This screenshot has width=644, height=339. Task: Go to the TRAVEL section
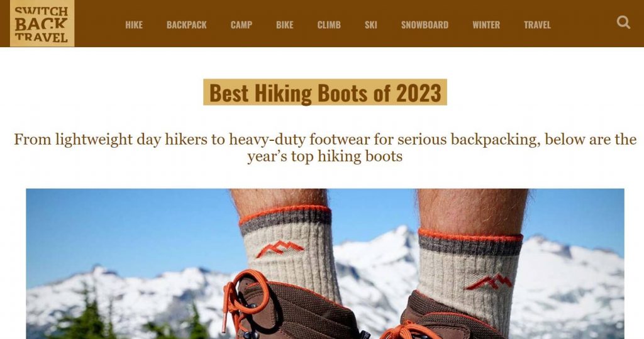[537, 25]
